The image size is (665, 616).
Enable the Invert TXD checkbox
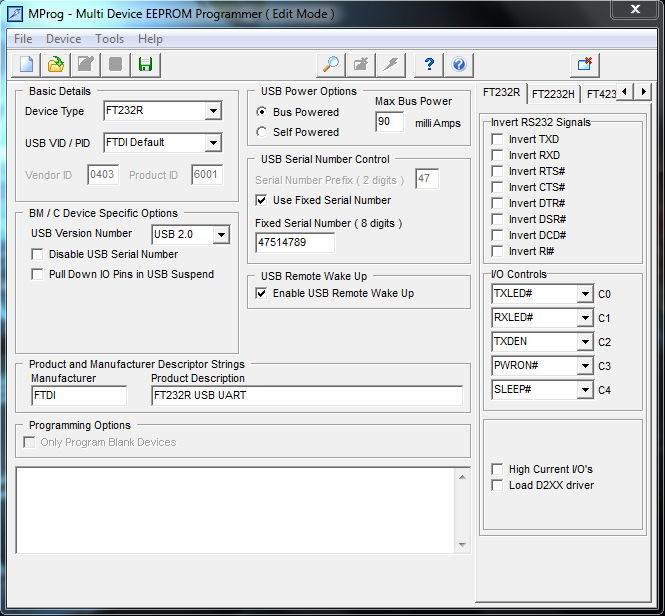click(497, 139)
